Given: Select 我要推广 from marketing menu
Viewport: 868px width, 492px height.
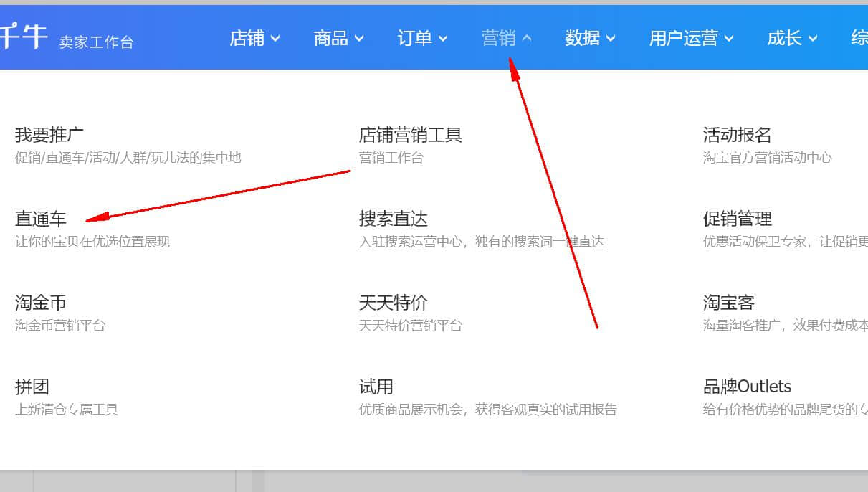Looking at the screenshot, I should click(x=49, y=135).
